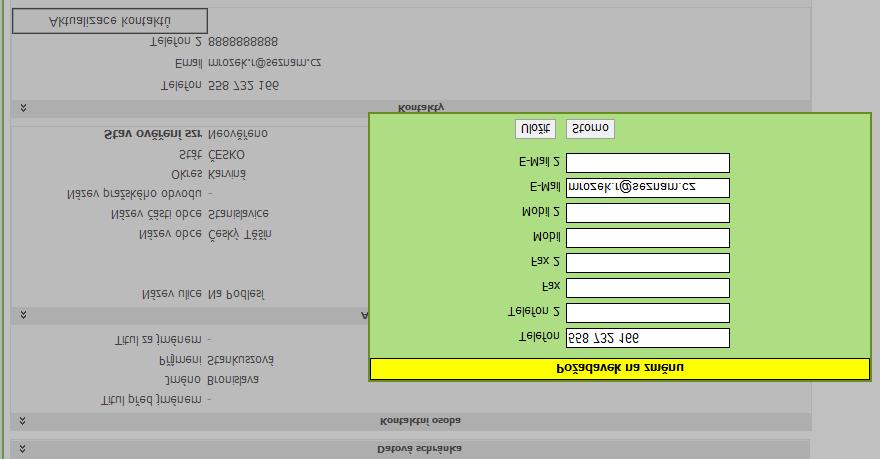The height and width of the screenshot is (459, 880).
Task: Collapse the Datová schránka section chevron
Action: (23, 448)
